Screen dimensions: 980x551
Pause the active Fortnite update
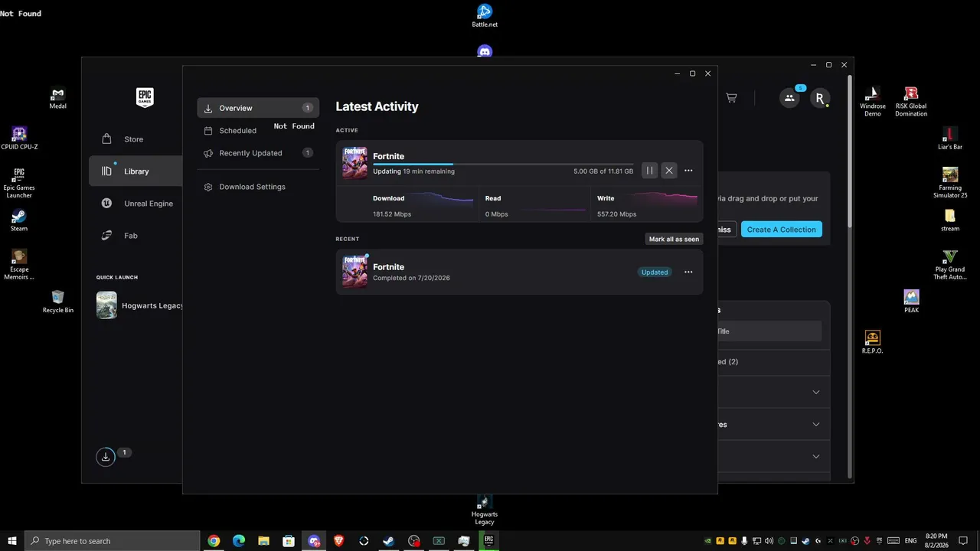tap(649, 171)
